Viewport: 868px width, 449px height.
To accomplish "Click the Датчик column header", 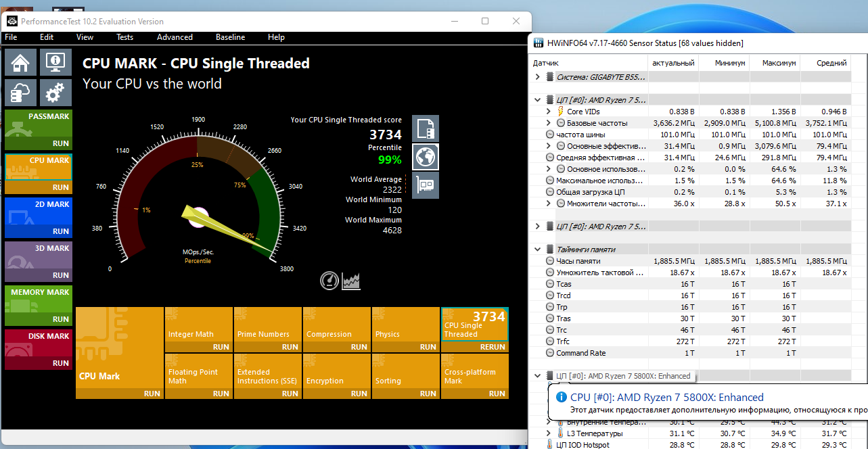I will click(587, 63).
